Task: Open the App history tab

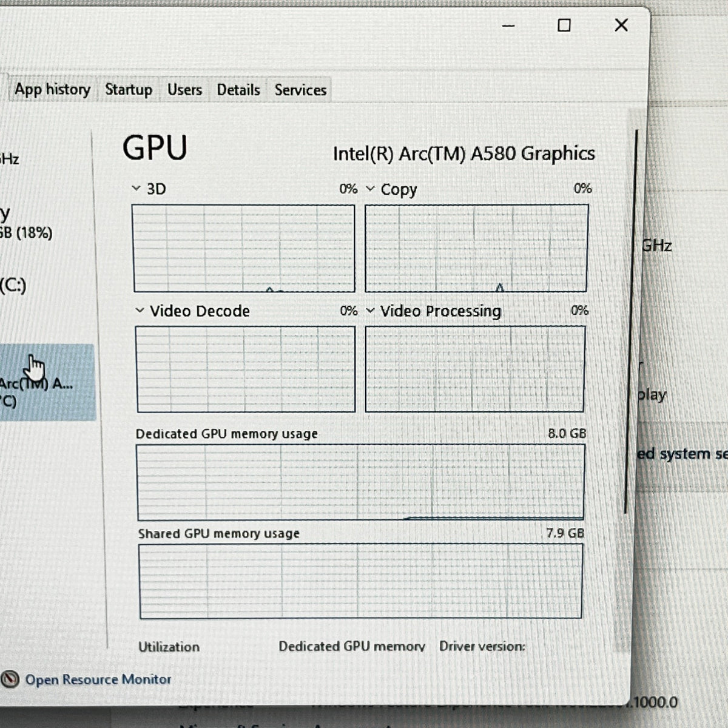Action: 52,90
